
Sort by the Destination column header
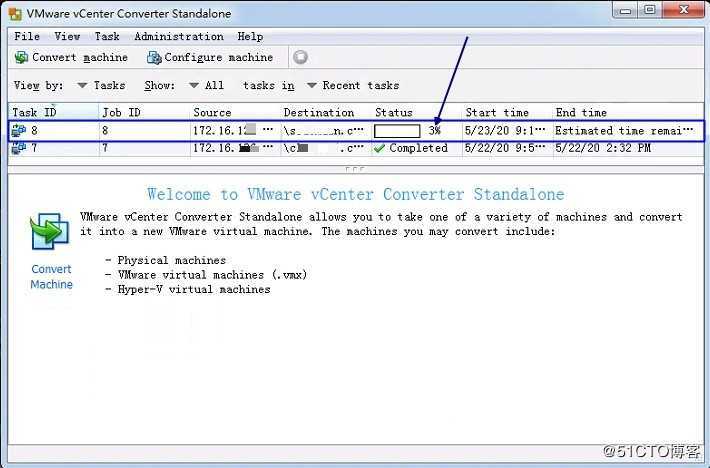pos(326,112)
